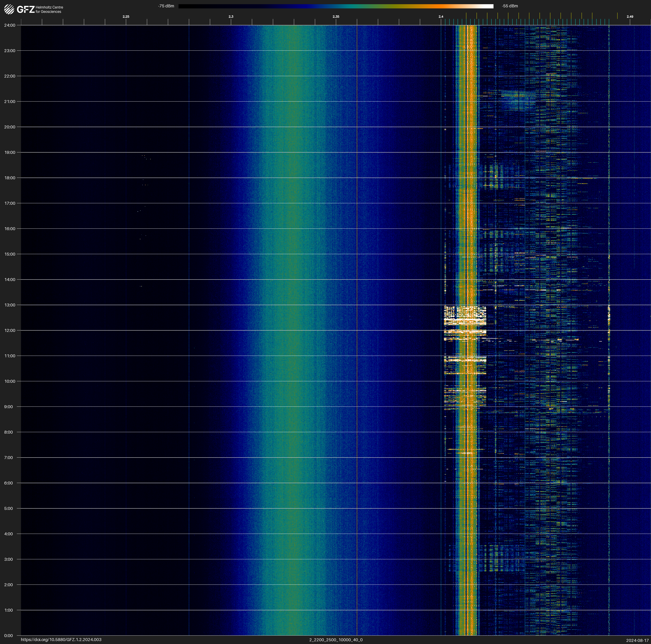Select the 2.25 frequency axis label
Viewport: 651px width, 644px height.
(126, 17)
